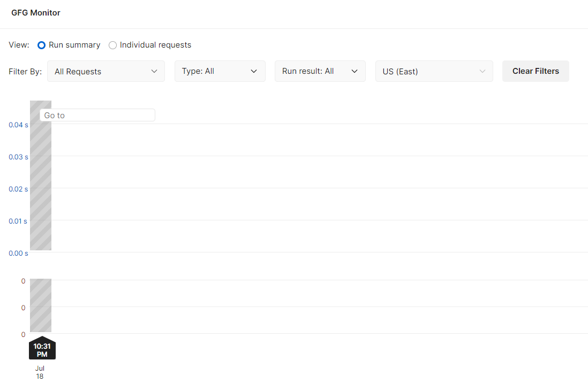Click the GFG Monitor title
The image size is (588, 383).
coord(36,13)
